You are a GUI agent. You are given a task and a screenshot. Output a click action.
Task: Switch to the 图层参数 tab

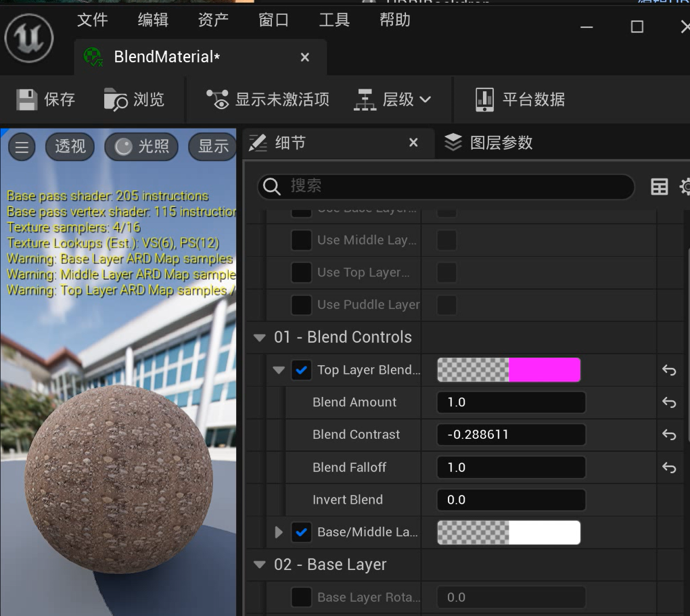click(488, 143)
